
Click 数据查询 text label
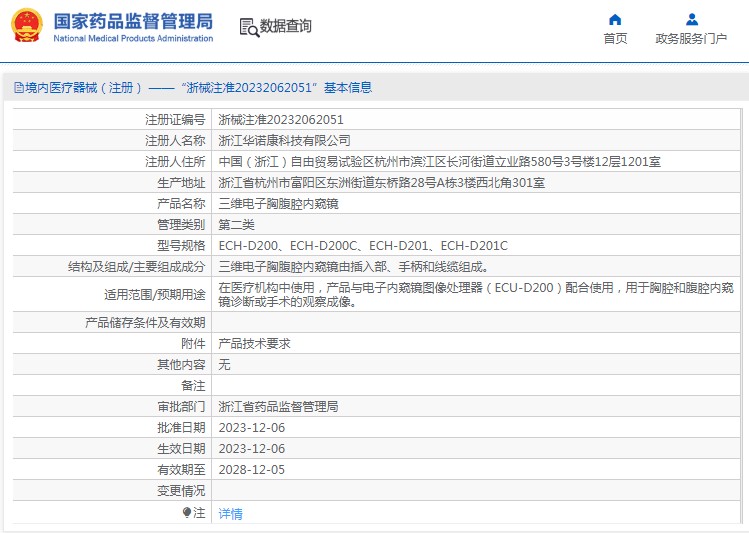point(285,26)
